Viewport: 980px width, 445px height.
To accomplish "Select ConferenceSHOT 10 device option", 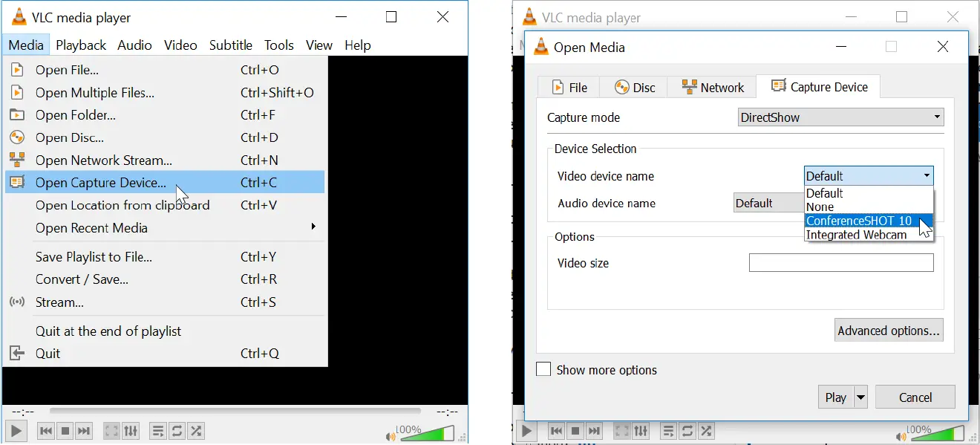I will pos(869,221).
